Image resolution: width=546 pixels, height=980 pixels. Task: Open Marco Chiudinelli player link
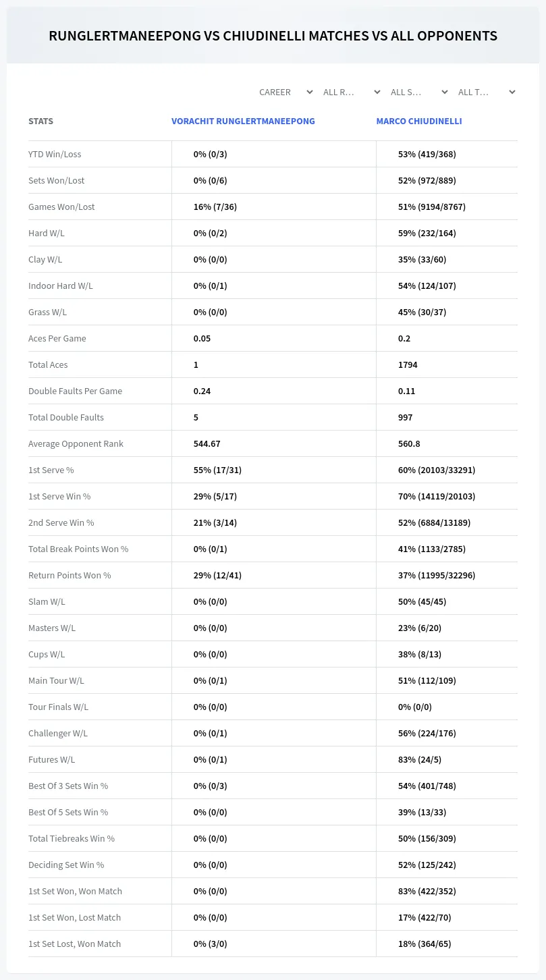[x=419, y=121]
